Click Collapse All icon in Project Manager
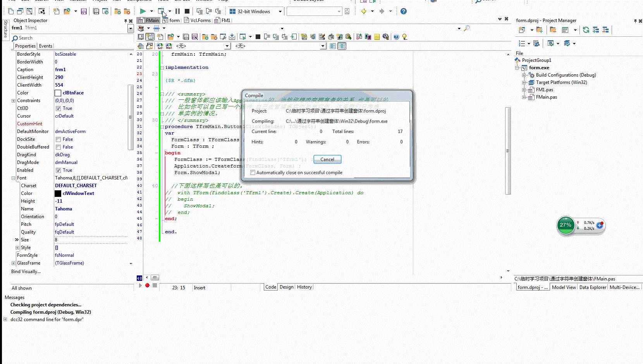 pyautogui.click(x=605, y=30)
